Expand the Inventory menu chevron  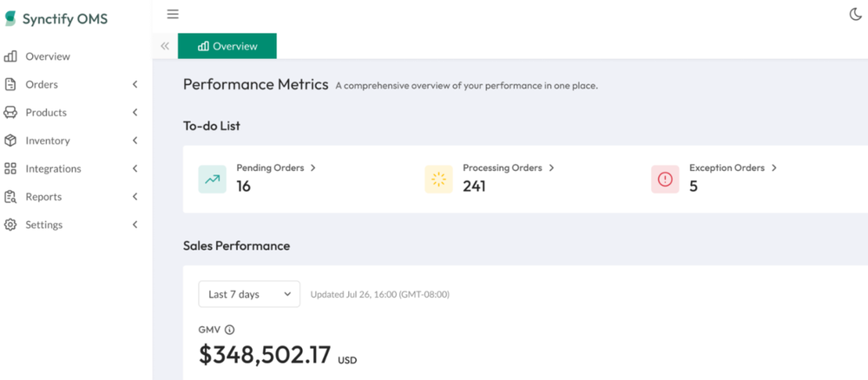point(135,141)
